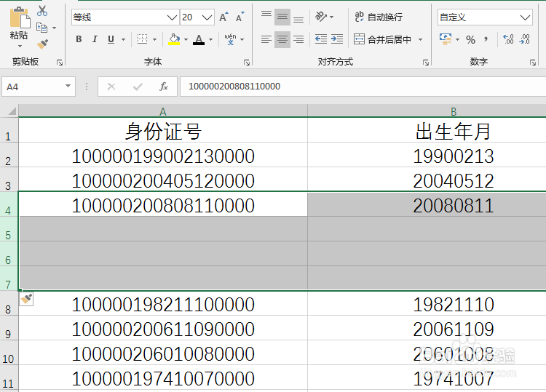Open the font name 等线 dropdown
The height and width of the screenshot is (392, 546).
tap(172, 17)
